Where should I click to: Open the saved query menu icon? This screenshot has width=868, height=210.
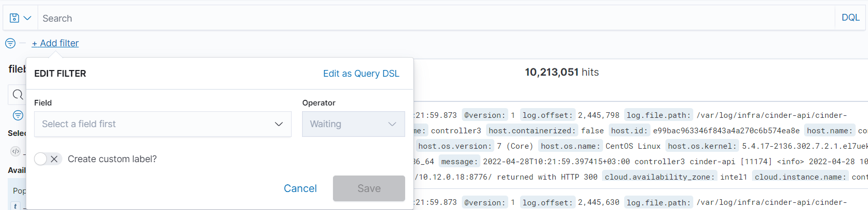click(x=14, y=18)
